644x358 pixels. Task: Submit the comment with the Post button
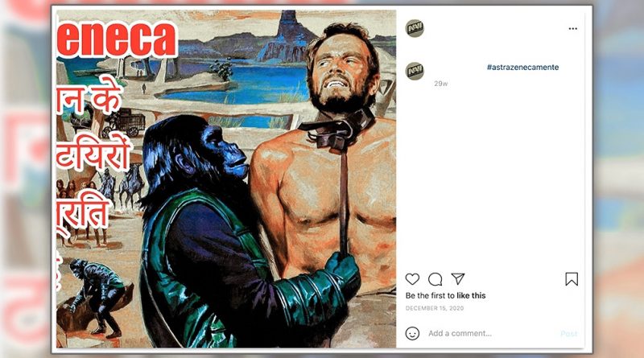[x=569, y=333]
